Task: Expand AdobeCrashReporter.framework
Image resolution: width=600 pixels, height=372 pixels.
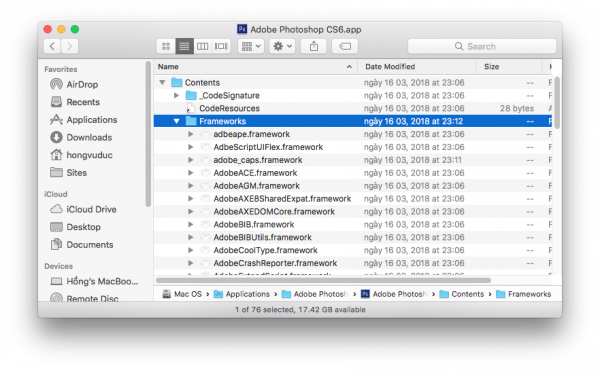Action: [191, 263]
